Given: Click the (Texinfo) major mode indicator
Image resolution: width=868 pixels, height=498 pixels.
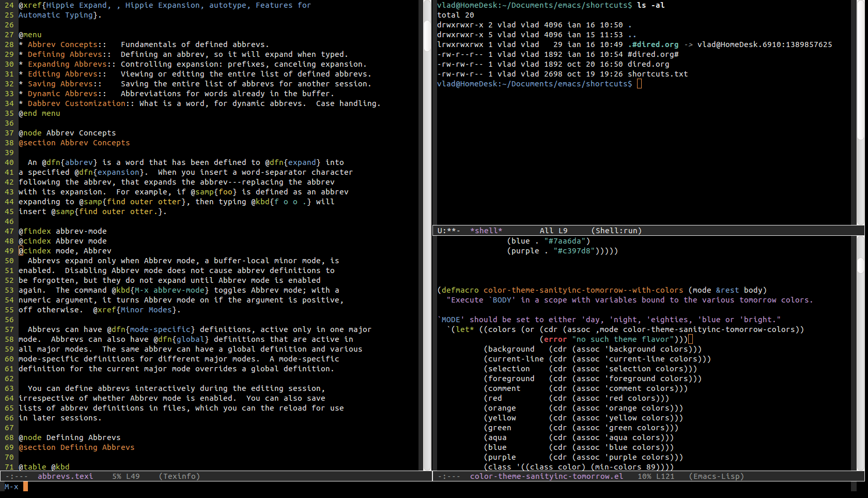Looking at the screenshot, I should coord(179,476).
